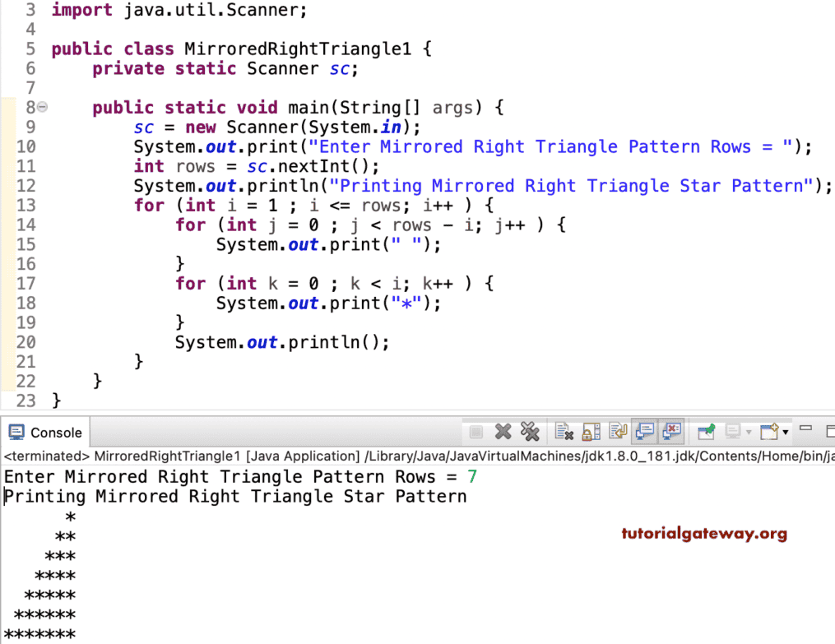Click line number 17 in the editor margin
Screen dimensions: 835x644
pos(26,283)
